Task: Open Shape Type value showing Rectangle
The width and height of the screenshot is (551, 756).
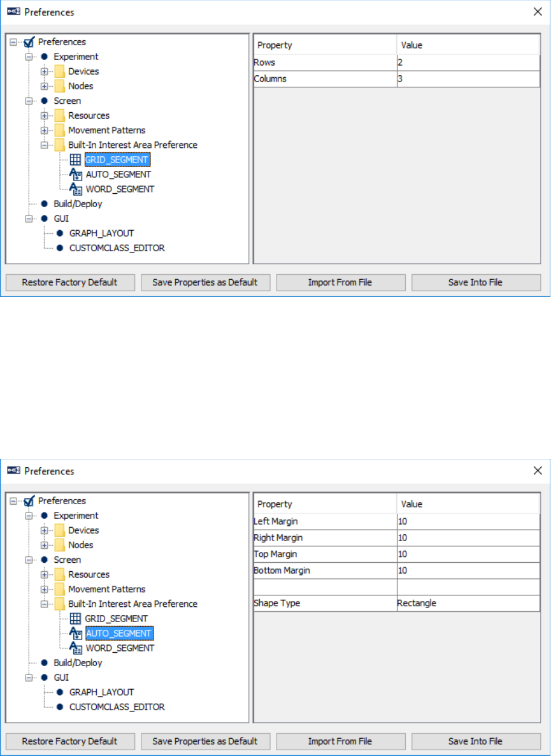Action: click(468, 603)
